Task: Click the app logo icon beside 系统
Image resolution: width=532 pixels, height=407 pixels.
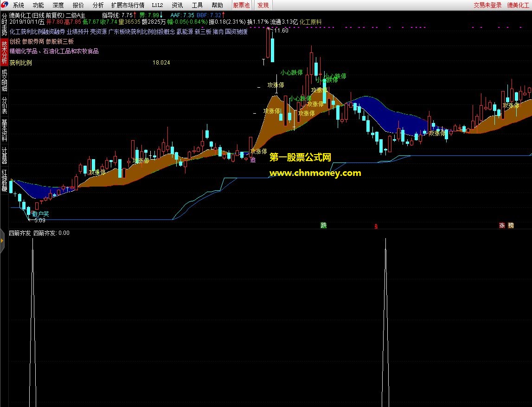Action: click(5, 5)
